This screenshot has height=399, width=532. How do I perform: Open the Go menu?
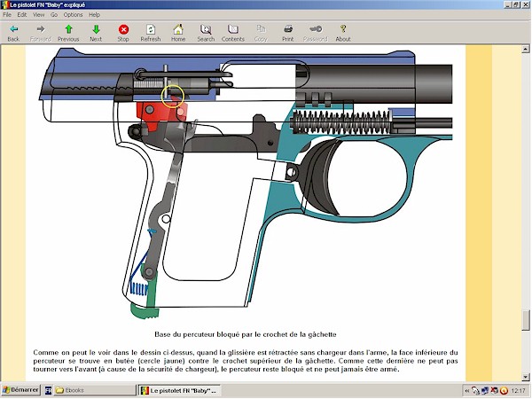(x=54, y=15)
